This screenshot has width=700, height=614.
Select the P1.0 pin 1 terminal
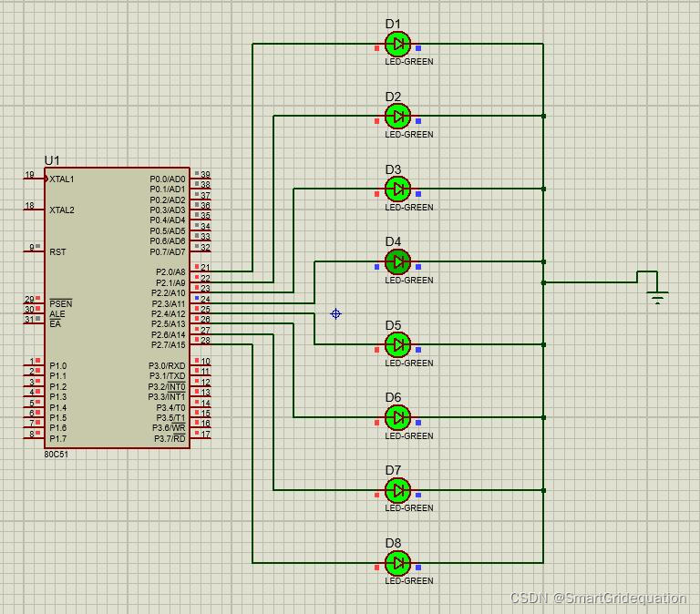click(34, 364)
